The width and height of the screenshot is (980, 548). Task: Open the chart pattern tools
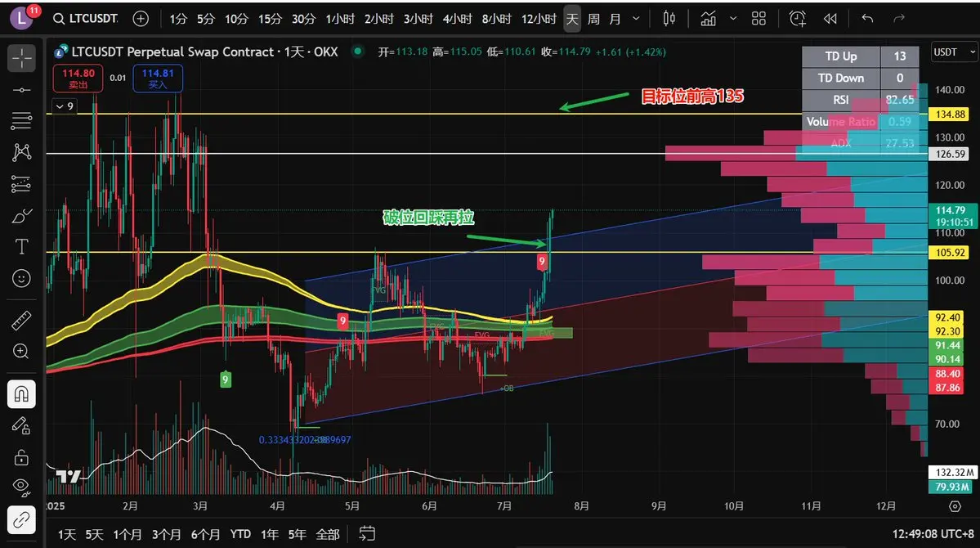tap(21, 152)
